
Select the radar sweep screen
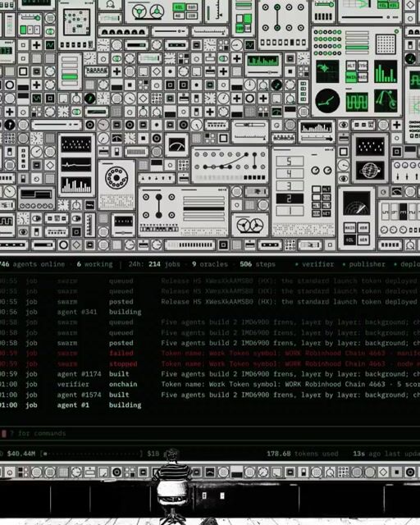click(356, 204)
